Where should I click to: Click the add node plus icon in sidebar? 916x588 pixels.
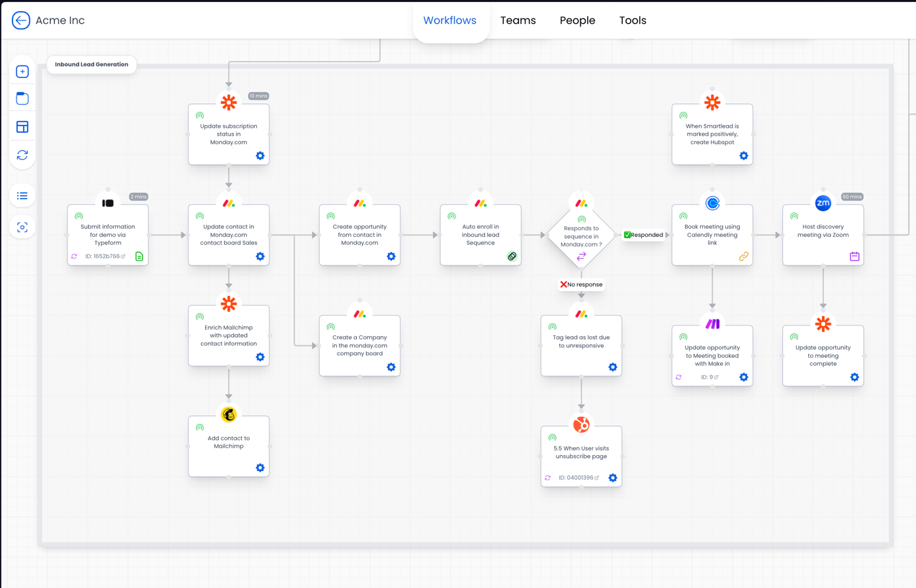tap(22, 70)
